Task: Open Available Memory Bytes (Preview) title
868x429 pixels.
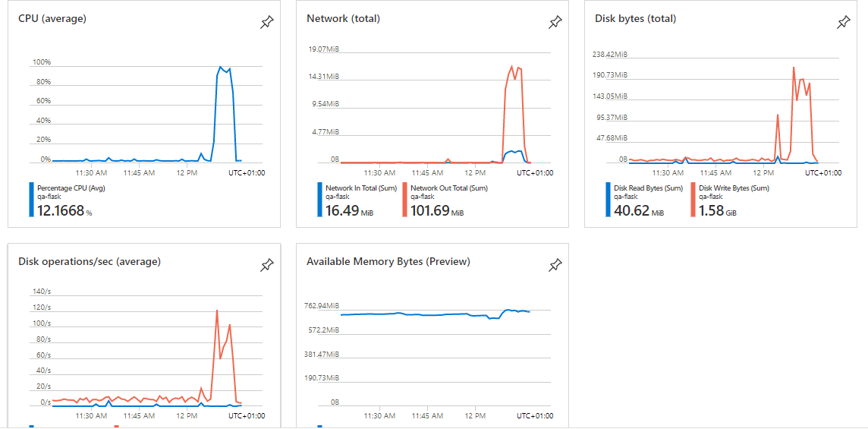Action: click(388, 261)
